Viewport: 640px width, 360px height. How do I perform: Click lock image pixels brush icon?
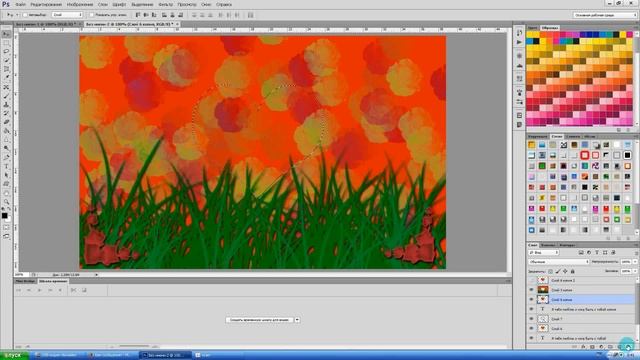[558, 271]
